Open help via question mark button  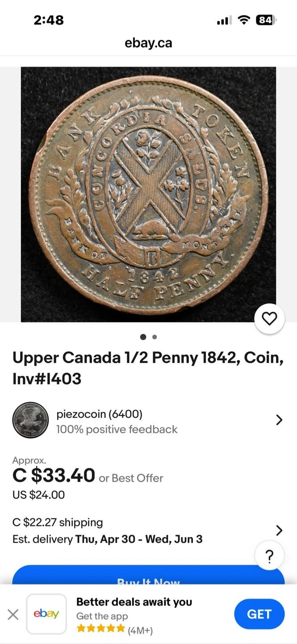pyautogui.click(x=269, y=556)
